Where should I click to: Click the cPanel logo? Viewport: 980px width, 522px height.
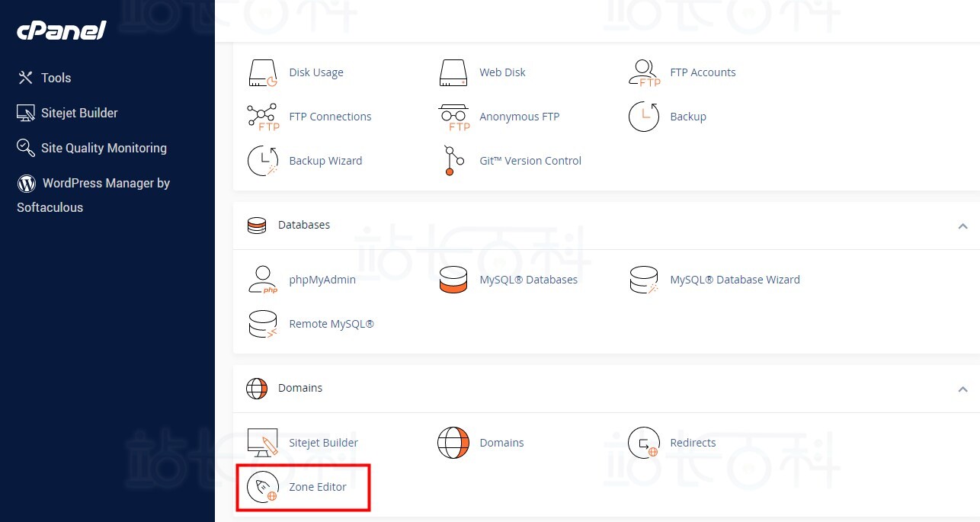[x=62, y=30]
